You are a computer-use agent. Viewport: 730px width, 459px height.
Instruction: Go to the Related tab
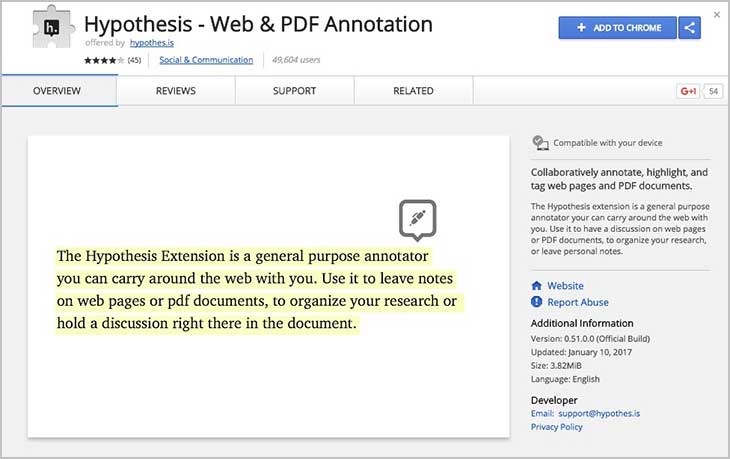coord(413,91)
